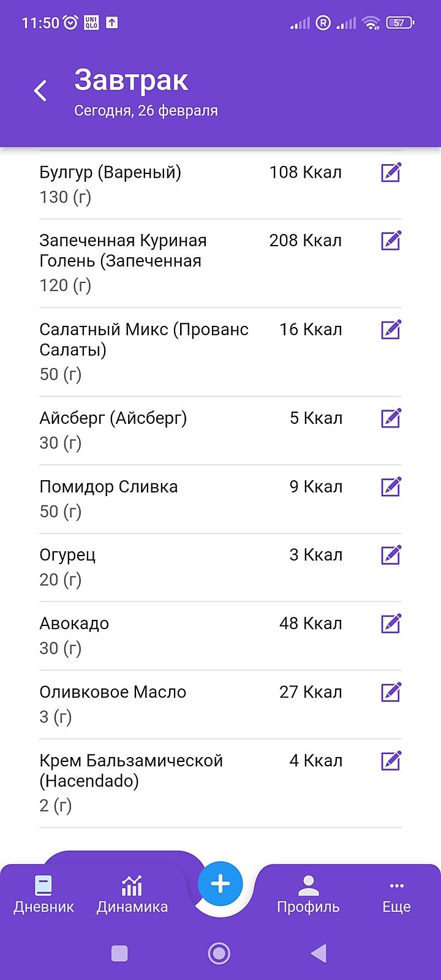This screenshot has width=441, height=980.
Task: Open the Еще menu tab
Action: 396,895
